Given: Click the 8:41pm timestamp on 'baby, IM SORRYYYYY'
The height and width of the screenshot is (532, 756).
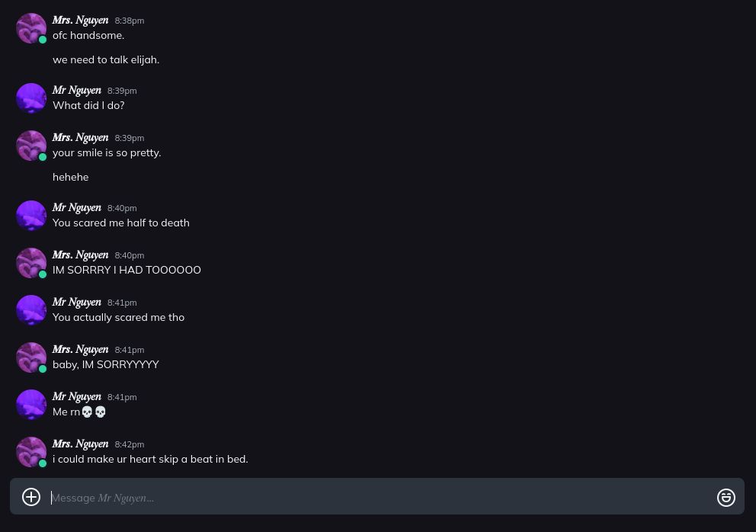Looking at the screenshot, I should [130, 350].
